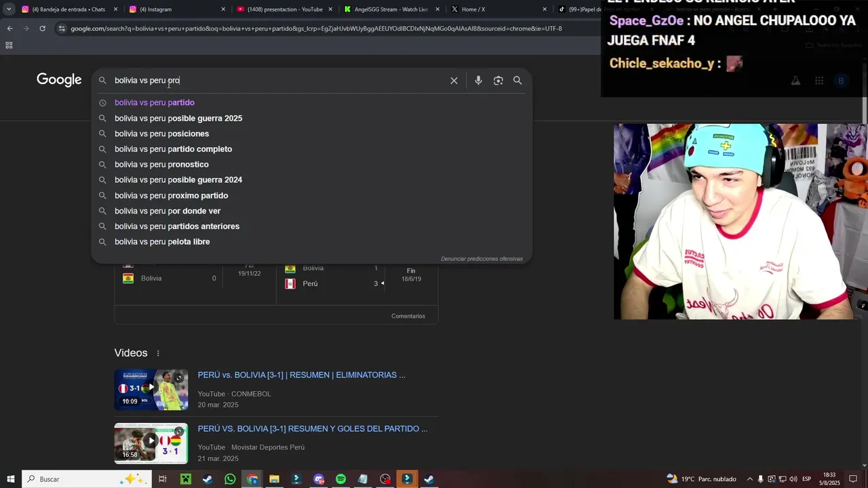The image size is (868, 488).
Task: Go forward with the browser forward arrow
Action: (26, 28)
